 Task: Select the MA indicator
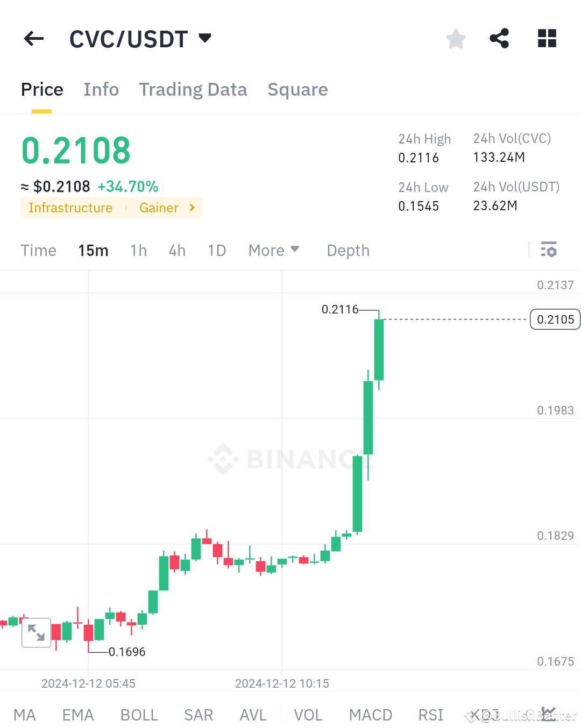pyautogui.click(x=25, y=715)
